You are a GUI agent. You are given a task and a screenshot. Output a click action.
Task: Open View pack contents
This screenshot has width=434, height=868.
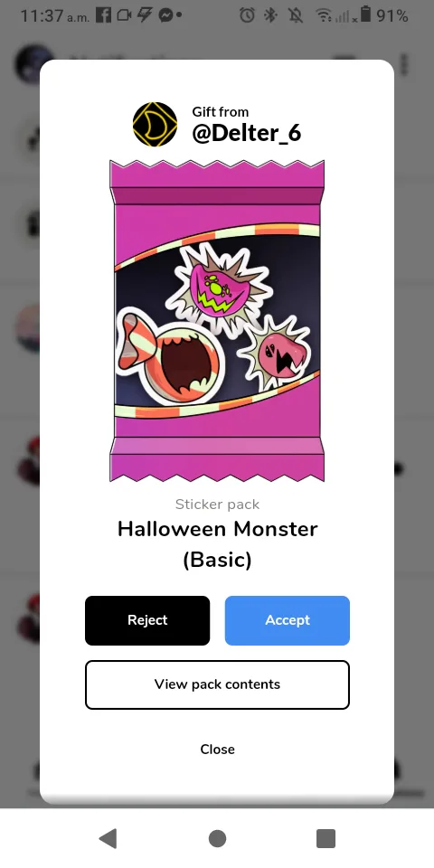(x=217, y=684)
